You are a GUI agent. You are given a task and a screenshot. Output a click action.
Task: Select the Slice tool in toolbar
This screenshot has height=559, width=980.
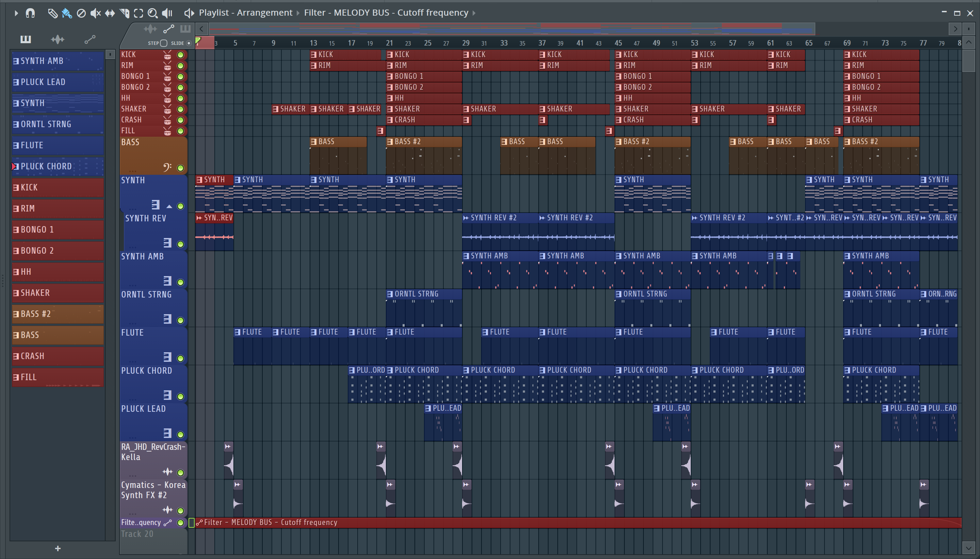coord(124,13)
